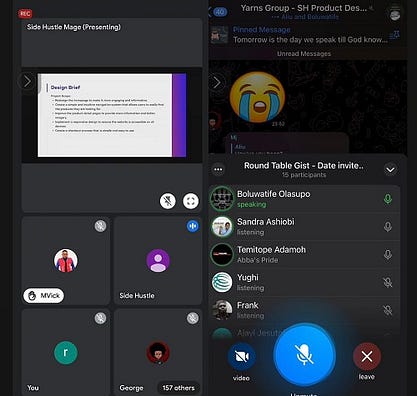Tap Temitope Adamoh's microphone icon

[x=388, y=255]
